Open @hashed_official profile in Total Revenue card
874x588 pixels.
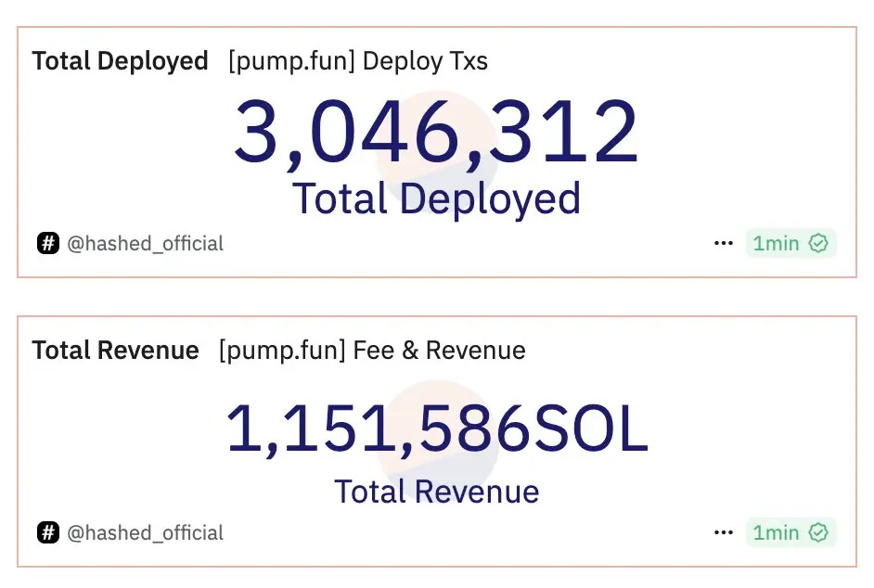click(x=145, y=533)
